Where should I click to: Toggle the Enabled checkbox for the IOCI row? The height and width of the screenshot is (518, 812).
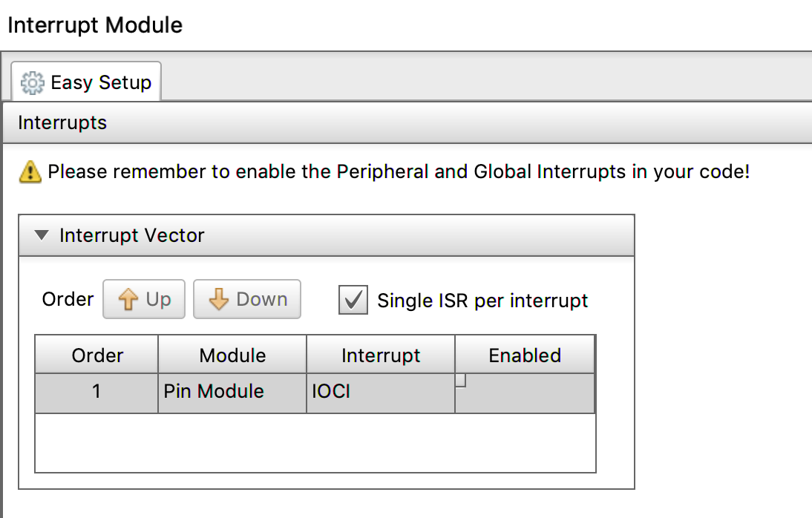pos(460,380)
